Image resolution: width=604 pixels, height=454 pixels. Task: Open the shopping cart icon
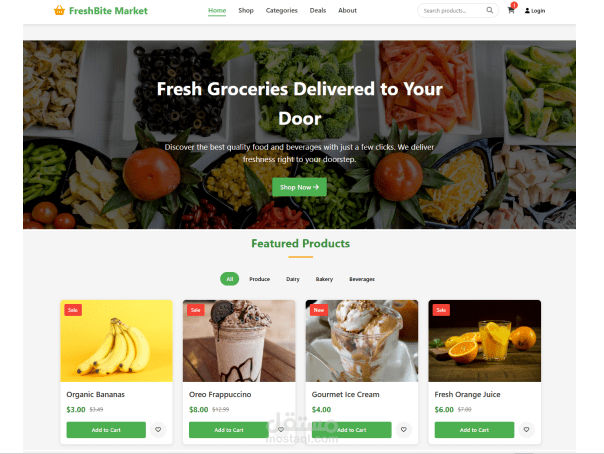pos(511,10)
